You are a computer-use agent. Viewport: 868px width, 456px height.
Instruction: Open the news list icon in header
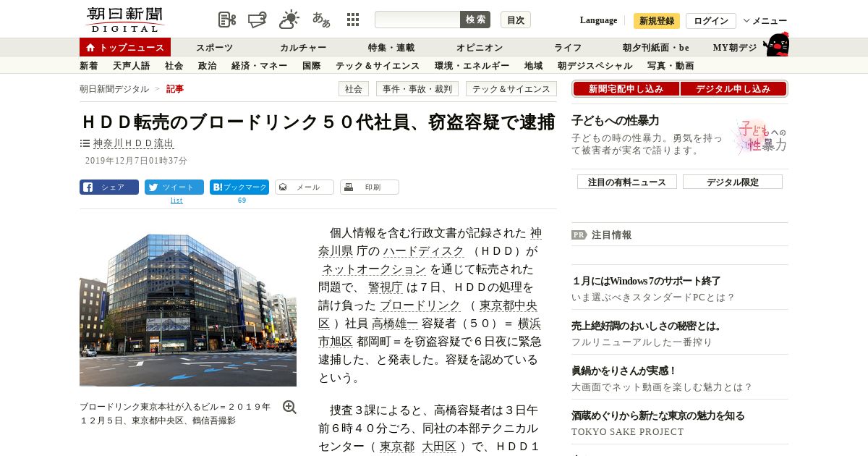[x=227, y=20]
